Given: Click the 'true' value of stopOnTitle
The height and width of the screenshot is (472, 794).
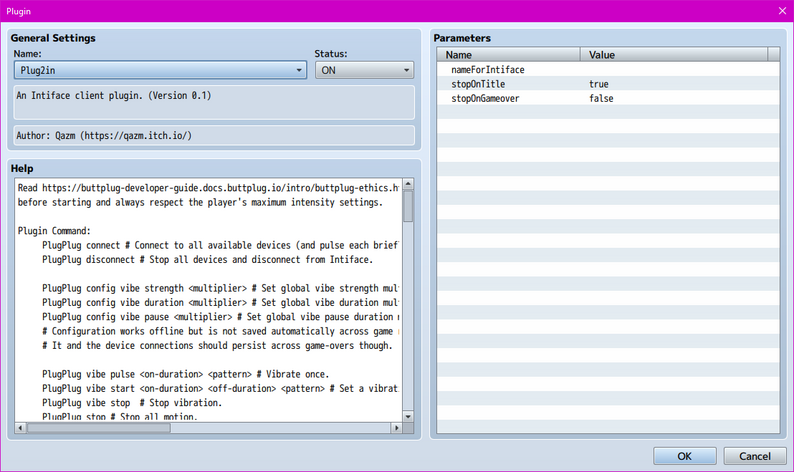Looking at the screenshot, I should click(599, 84).
